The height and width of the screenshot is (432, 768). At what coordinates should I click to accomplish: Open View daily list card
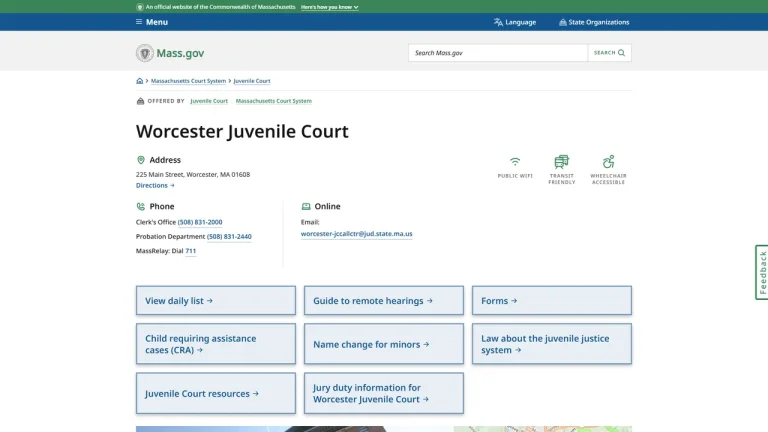coord(216,301)
